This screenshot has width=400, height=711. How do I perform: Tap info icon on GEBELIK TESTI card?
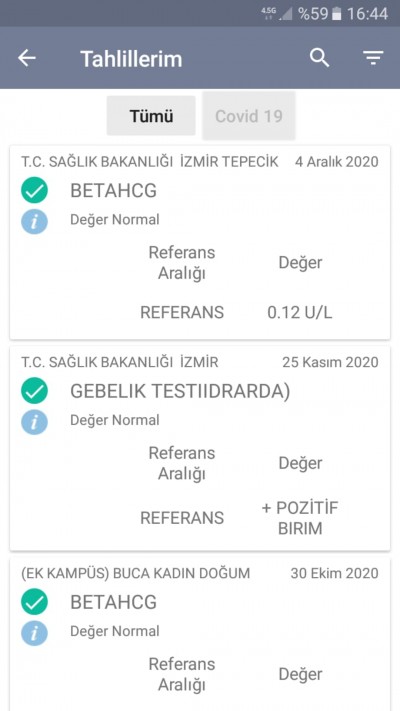(x=34, y=422)
